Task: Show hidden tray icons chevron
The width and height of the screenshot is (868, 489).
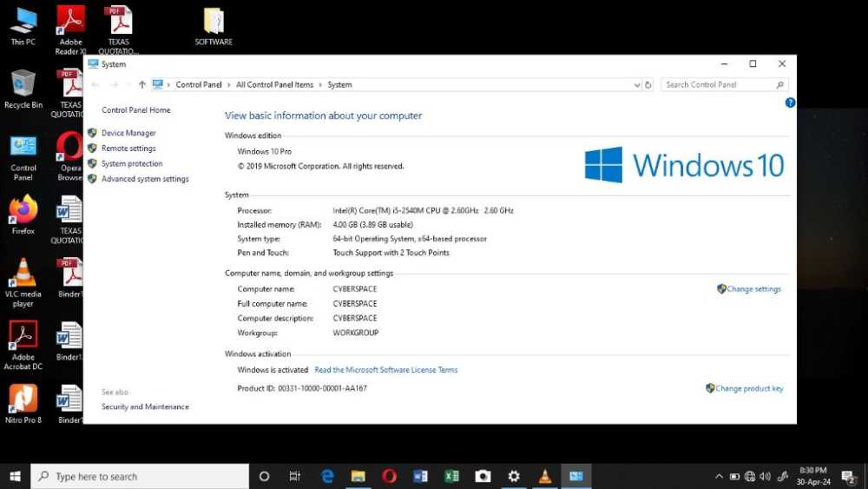Action: pyautogui.click(x=719, y=476)
